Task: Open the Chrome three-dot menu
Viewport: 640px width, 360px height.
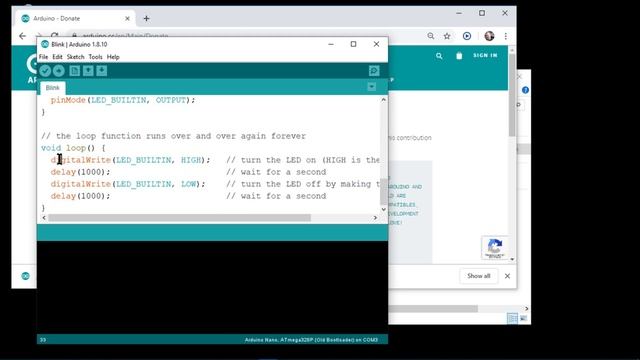Action: [506, 36]
